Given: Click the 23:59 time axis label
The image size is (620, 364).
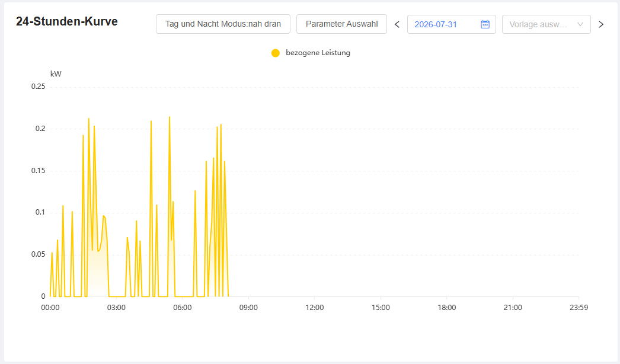Looking at the screenshot, I should click(x=579, y=308).
